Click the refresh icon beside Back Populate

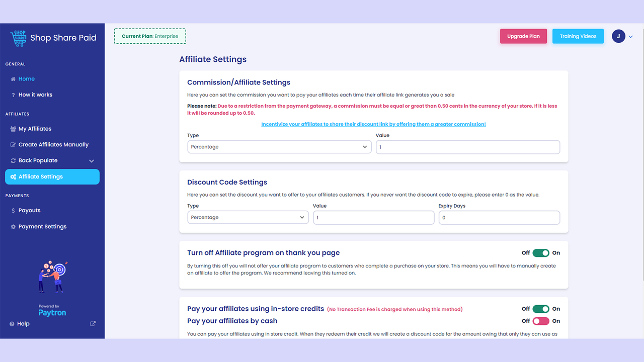coord(13,161)
